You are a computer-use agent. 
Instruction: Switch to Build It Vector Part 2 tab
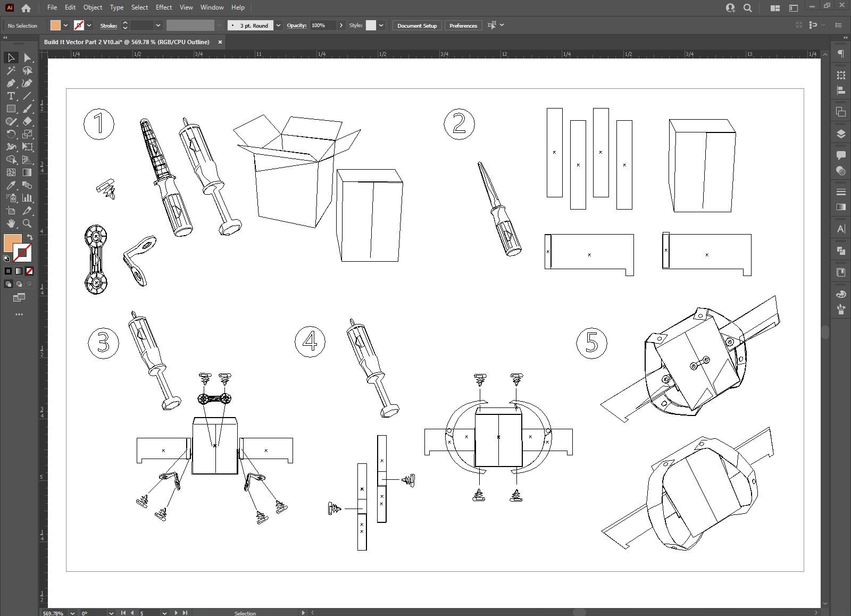pyautogui.click(x=127, y=42)
